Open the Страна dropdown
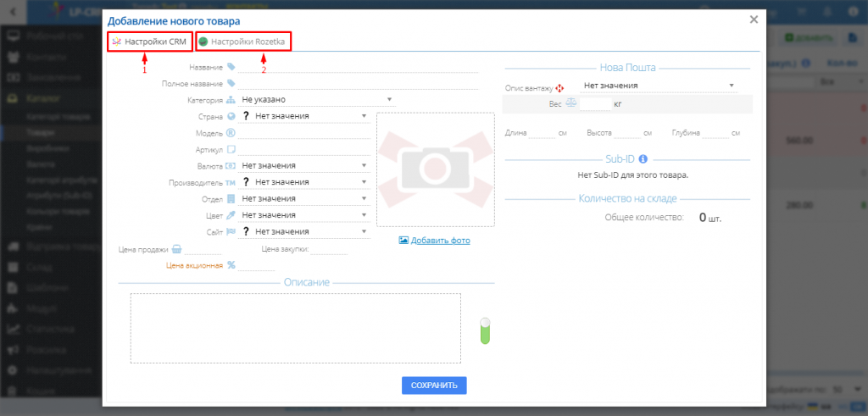Image resolution: width=868 pixels, height=416 pixels. [304, 116]
